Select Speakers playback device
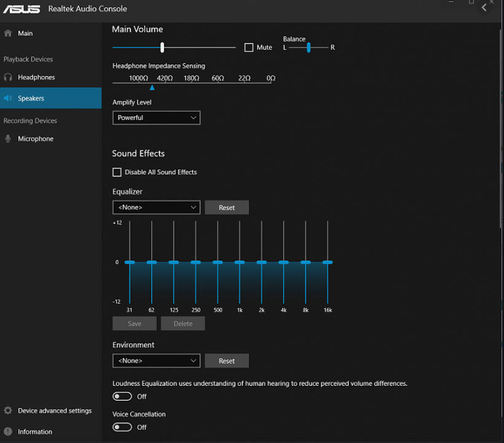Screen dimensions: 504x443 51,98
